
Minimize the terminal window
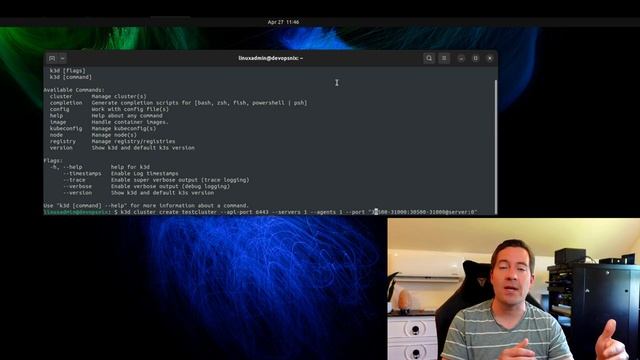[x=461, y=58]
